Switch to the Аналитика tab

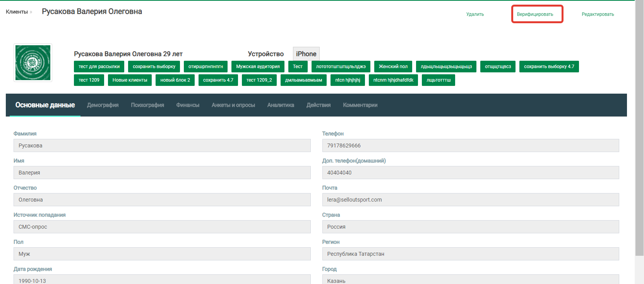tap(281, 105)
